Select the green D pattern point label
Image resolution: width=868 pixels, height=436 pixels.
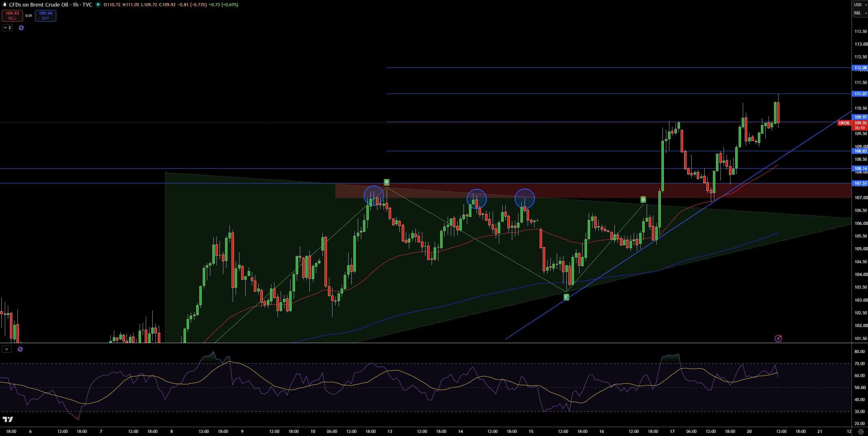(x=643, y=199)
